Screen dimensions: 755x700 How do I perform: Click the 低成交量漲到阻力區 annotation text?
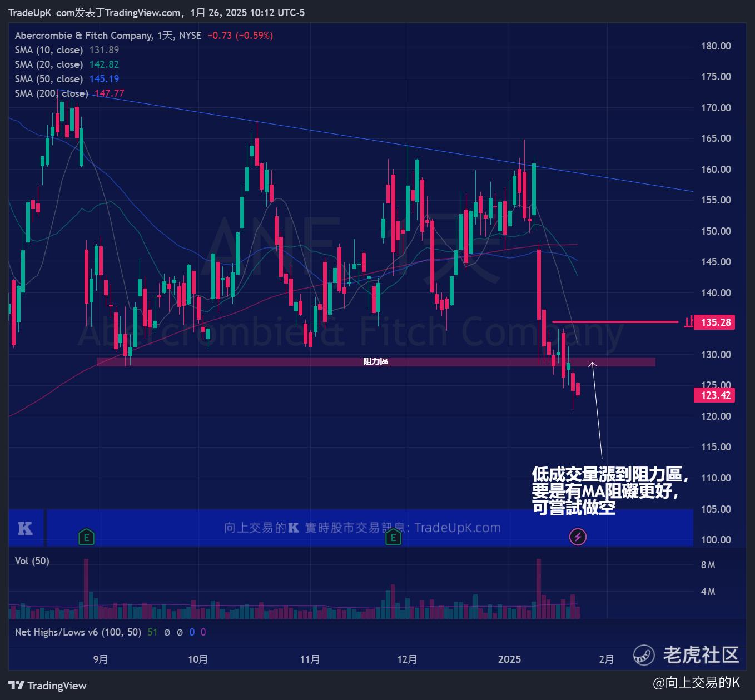click(610, 474)
